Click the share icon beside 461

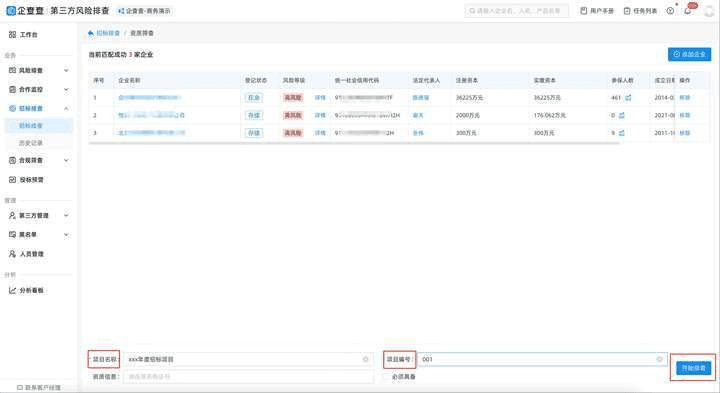click(628, 97)
